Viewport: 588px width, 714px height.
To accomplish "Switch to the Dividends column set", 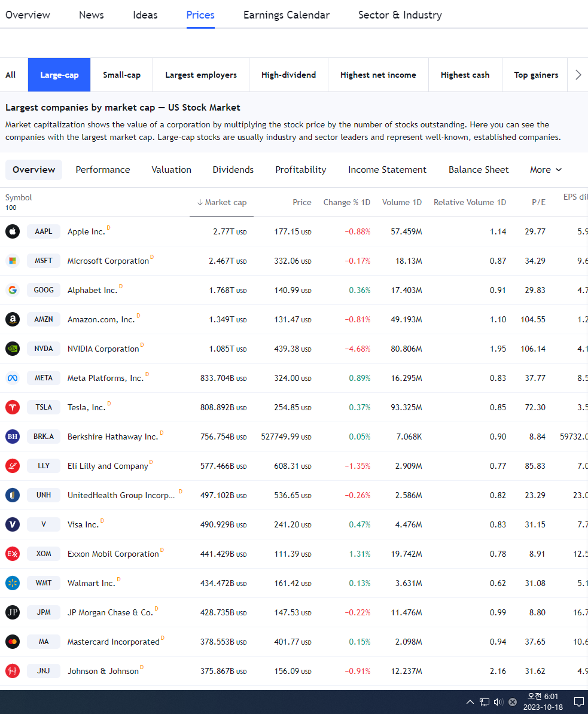I will 233,169.
